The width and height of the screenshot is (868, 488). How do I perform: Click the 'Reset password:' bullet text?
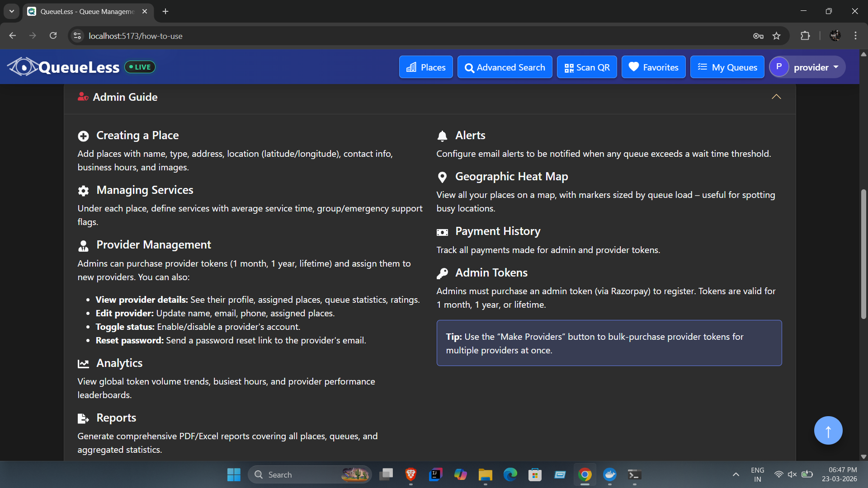(x=130, y=340)
